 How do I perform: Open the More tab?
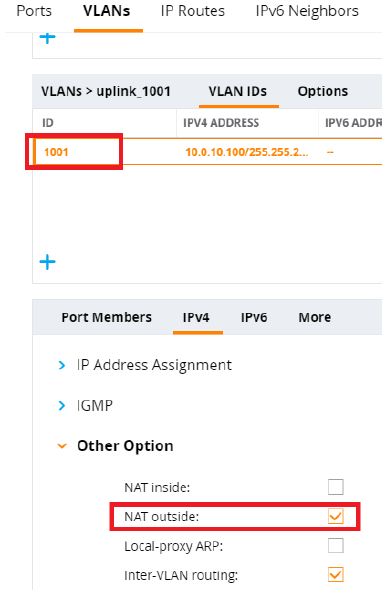coord(315,318)
